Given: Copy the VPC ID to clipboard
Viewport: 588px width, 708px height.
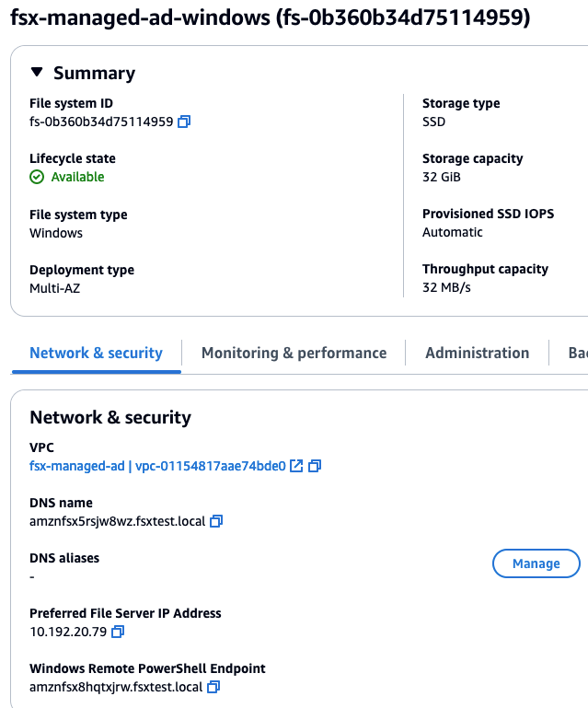Looking at the screenshot, I should 315,466.
